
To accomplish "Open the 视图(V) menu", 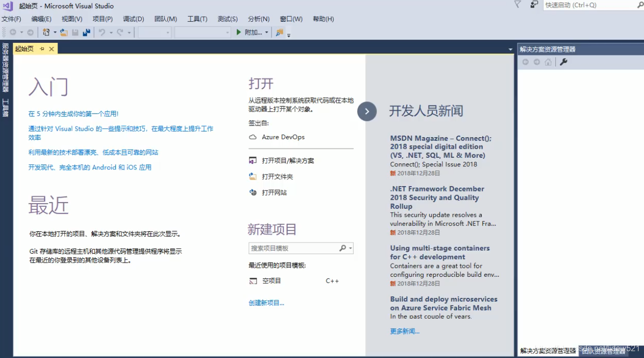I will (72, 19).
